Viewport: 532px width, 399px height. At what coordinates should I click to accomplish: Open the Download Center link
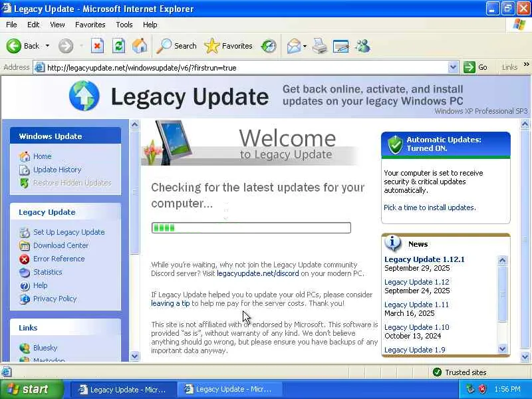click(x=61, y=245)
